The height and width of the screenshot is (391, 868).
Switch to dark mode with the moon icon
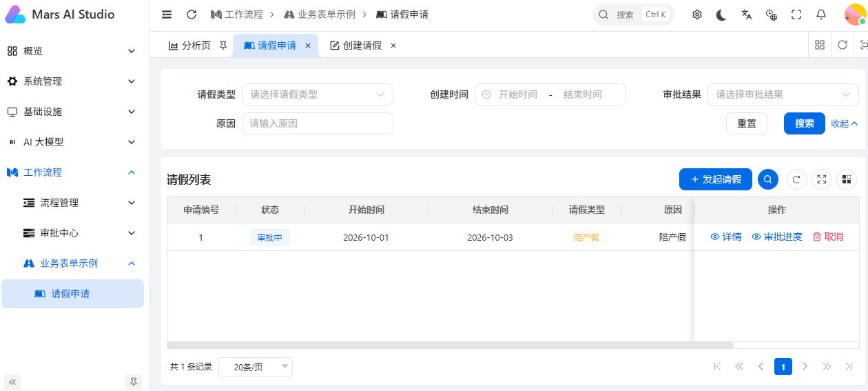click(721, 14)
